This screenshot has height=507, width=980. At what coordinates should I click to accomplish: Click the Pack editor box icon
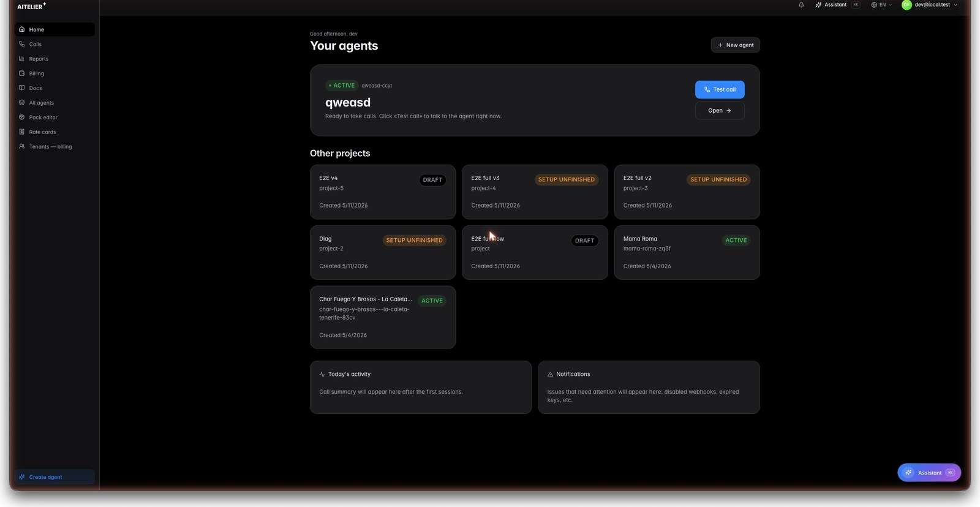coord(22,118)
